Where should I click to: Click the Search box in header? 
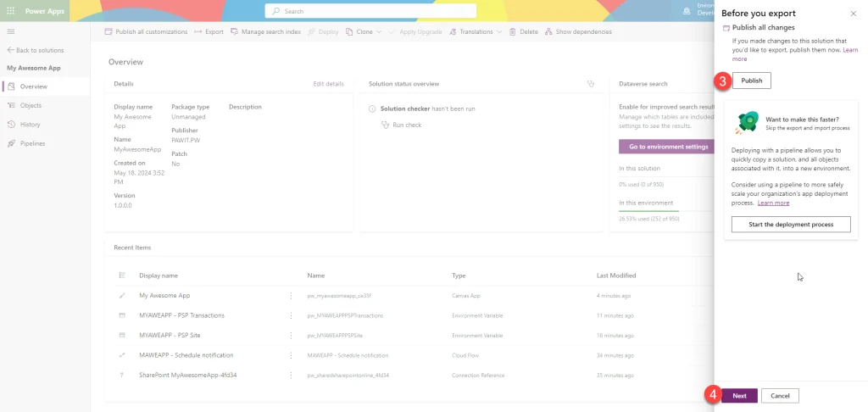[x=370, y=11]
